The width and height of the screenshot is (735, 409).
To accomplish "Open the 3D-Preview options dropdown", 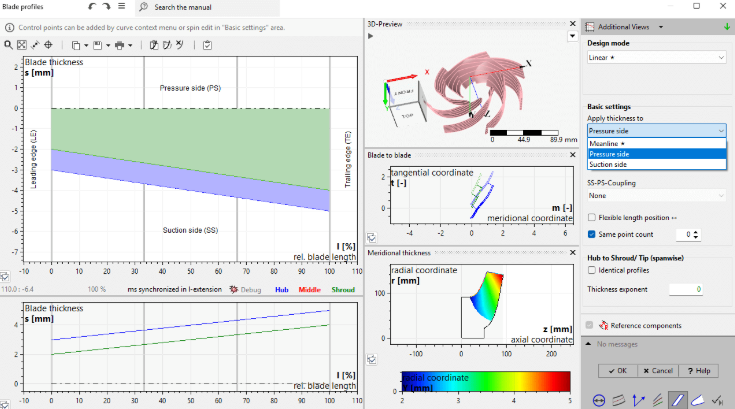I will [572, 36].
